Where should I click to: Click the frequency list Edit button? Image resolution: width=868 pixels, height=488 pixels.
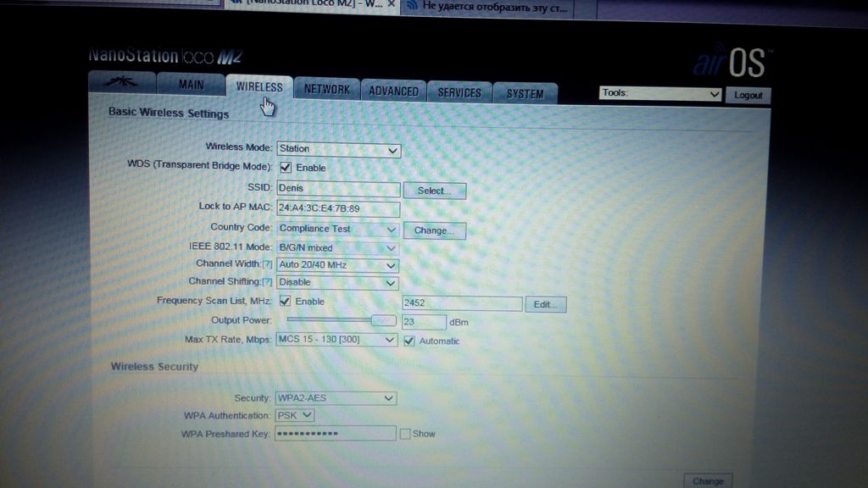click(545, 304)
